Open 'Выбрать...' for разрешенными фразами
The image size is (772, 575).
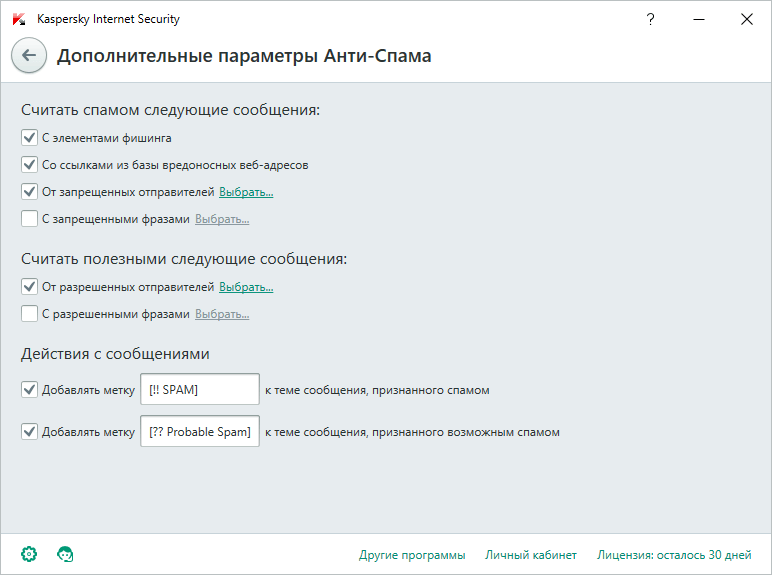(222, 314)
